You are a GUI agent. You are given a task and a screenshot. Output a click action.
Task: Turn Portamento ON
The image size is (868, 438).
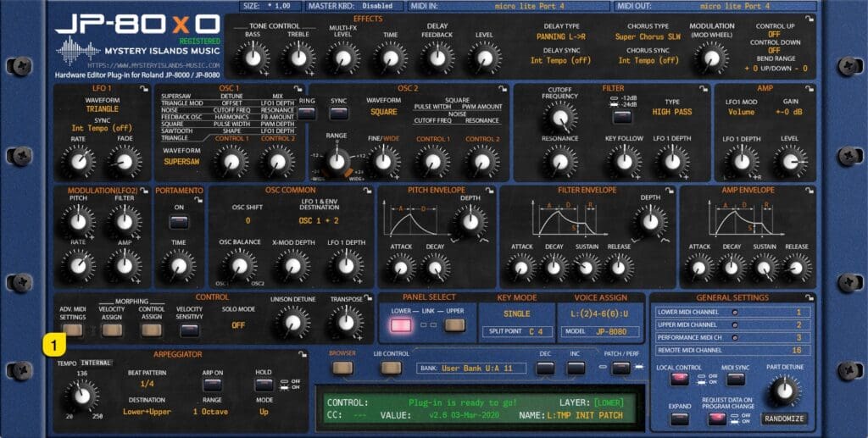coord(179,222)
